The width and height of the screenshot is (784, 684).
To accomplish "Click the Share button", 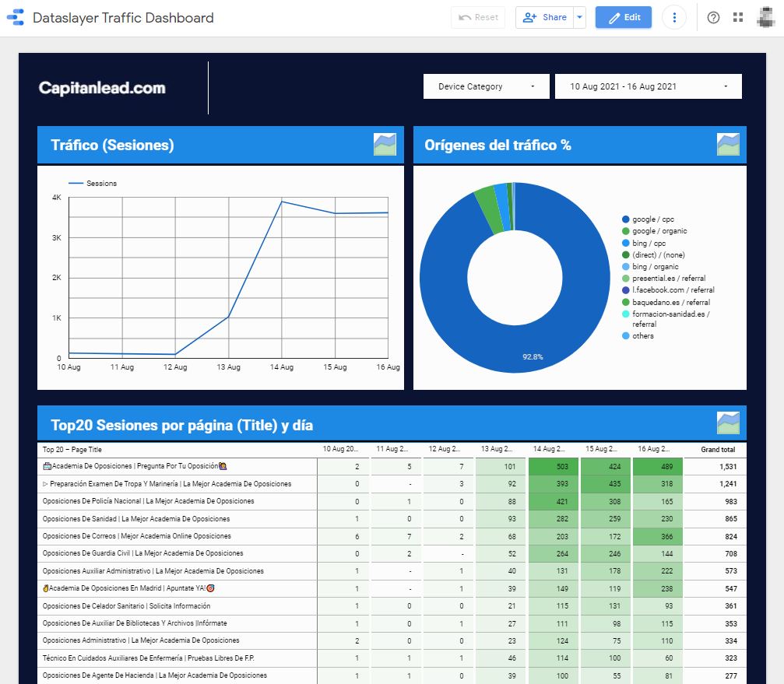I will tap(544, 17).
